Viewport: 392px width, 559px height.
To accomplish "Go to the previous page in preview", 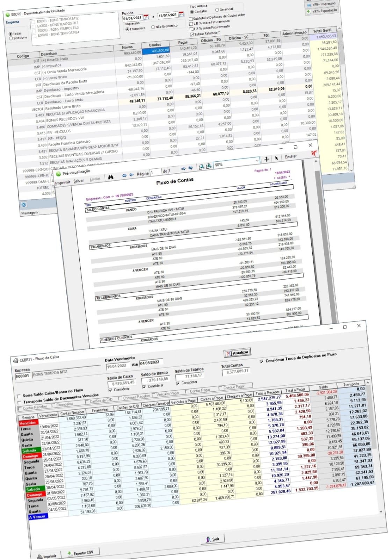I will click(131, 175).
